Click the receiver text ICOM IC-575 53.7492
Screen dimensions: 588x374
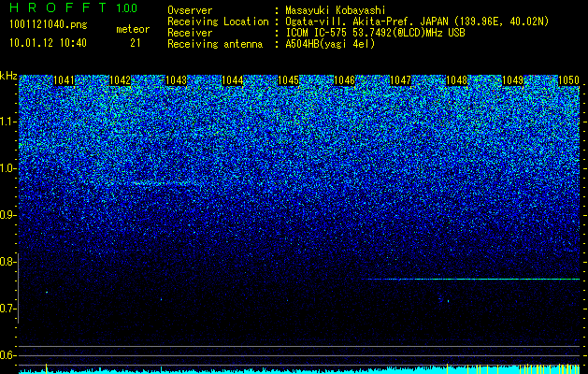pyautogui.click(x=353, y=33)
